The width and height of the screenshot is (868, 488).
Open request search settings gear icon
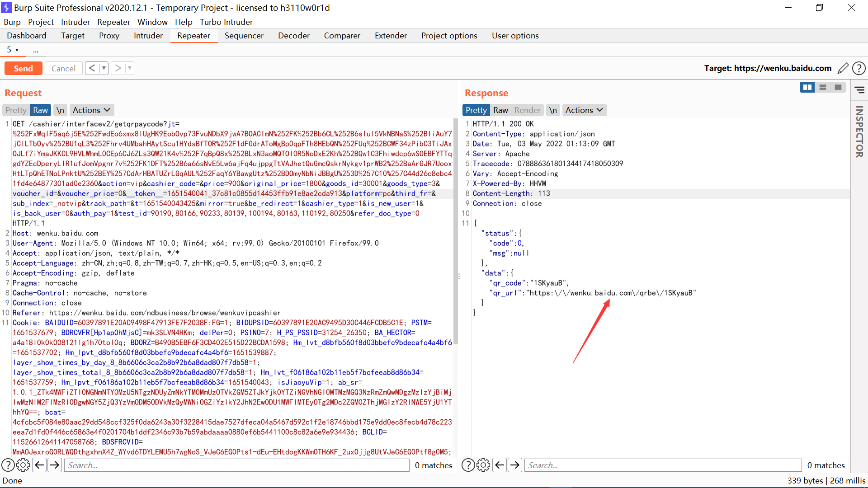(23, 465)
